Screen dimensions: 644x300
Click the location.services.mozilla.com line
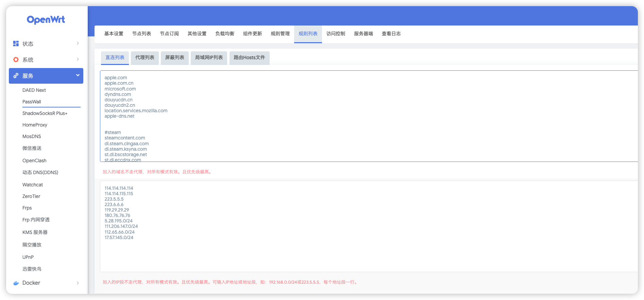point(136,111)
